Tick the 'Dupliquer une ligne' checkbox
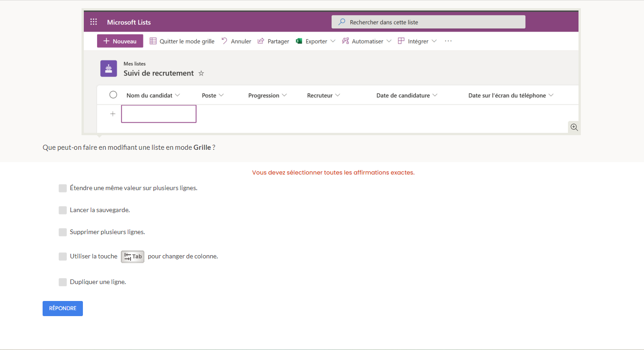The image size is (644, 350). point(63,282)
